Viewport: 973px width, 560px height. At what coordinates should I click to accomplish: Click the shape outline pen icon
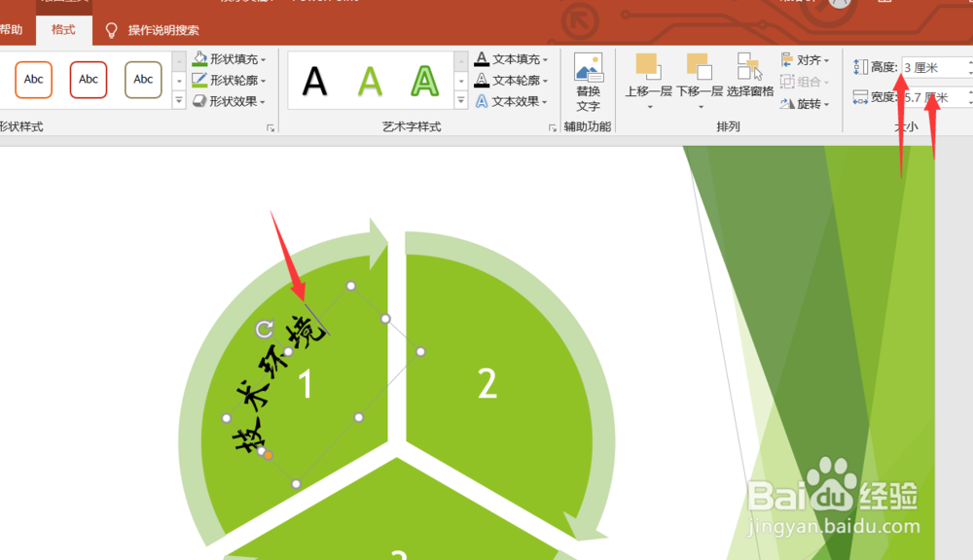(199, 80)
